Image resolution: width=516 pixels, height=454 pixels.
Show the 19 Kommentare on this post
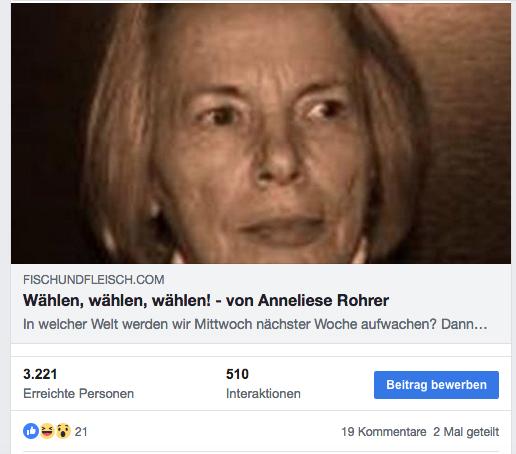384,432
